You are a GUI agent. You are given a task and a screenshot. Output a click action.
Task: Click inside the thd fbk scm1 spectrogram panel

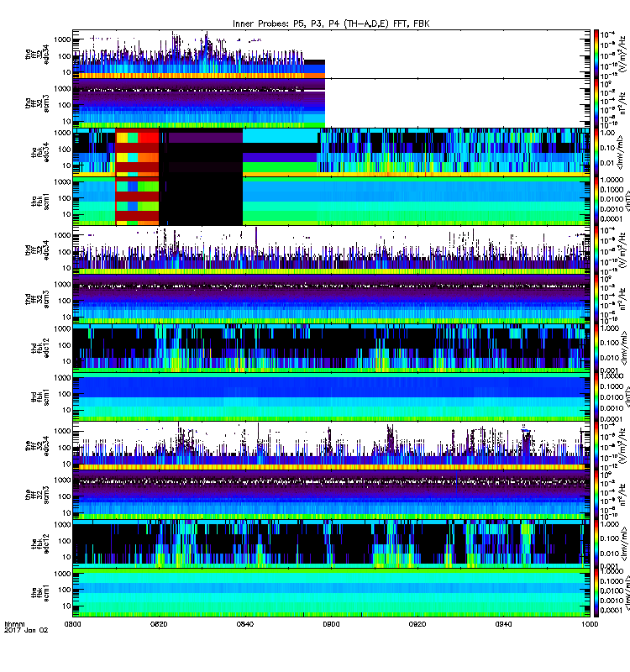[331, 397]
